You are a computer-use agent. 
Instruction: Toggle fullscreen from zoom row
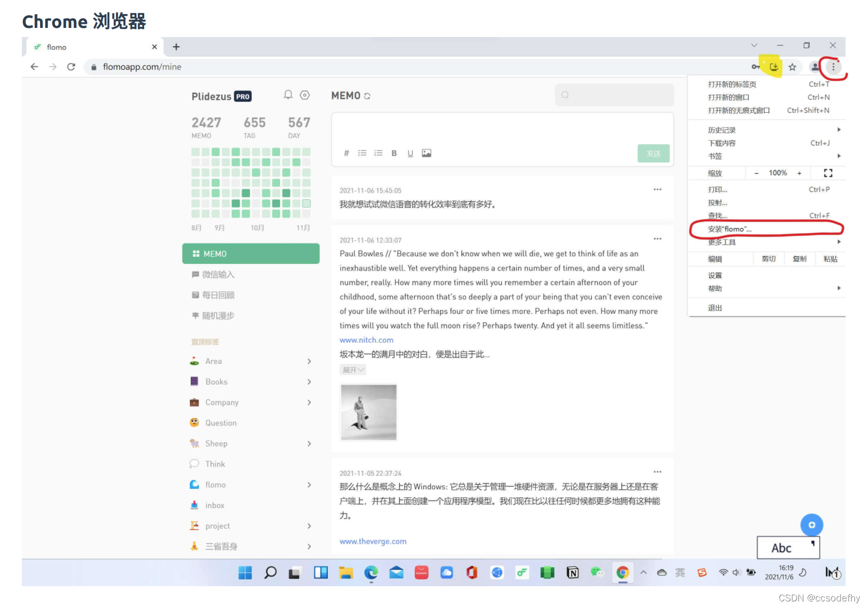click(x=828, y=173)
